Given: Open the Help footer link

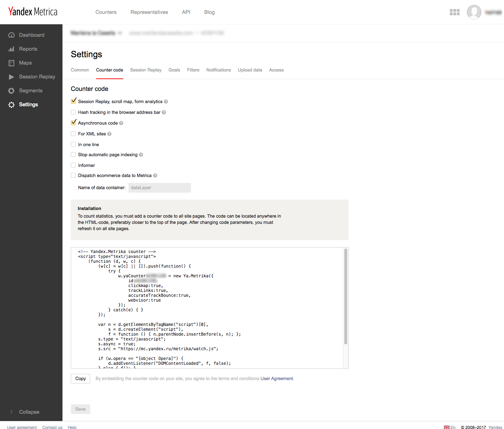Looking at the screenshot, I should (x=72, y=427).
